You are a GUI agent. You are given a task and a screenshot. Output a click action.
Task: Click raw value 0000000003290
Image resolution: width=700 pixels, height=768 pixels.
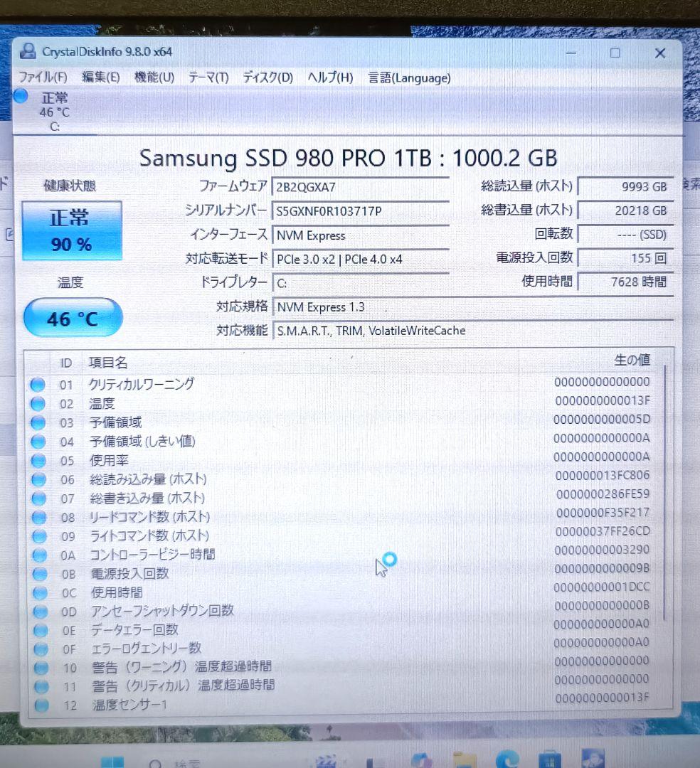(602, 550)
